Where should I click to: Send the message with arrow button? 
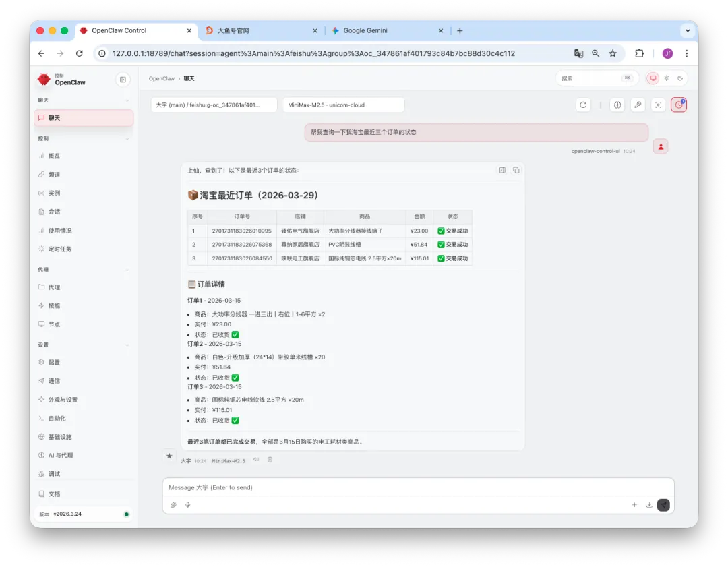coord(663,505)
